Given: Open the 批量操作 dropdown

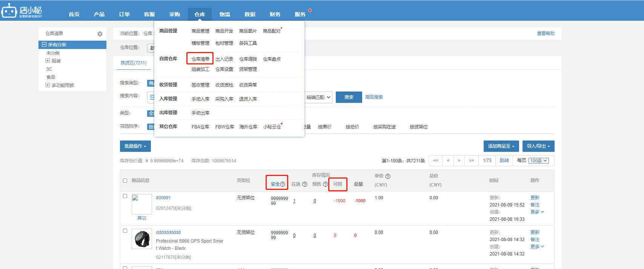Looking at the screenshot, I should (x=135, y=146).
